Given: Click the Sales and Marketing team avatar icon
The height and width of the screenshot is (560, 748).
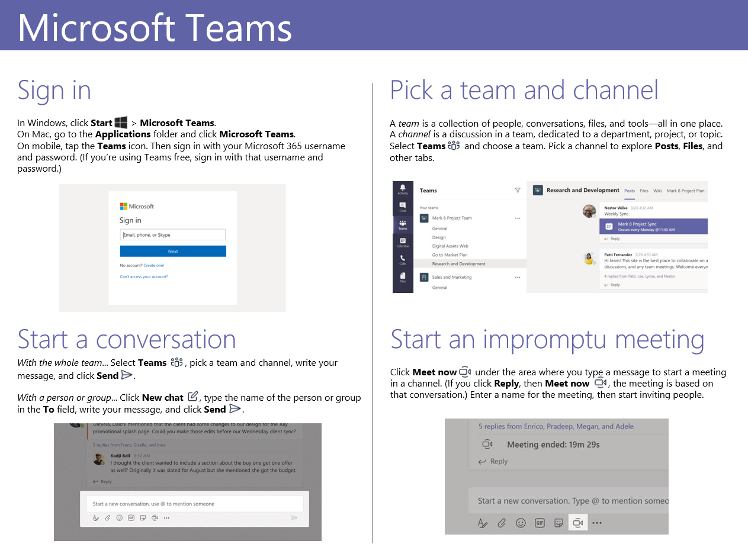Looking at the screenshot, I should click(x=424, y=277).
